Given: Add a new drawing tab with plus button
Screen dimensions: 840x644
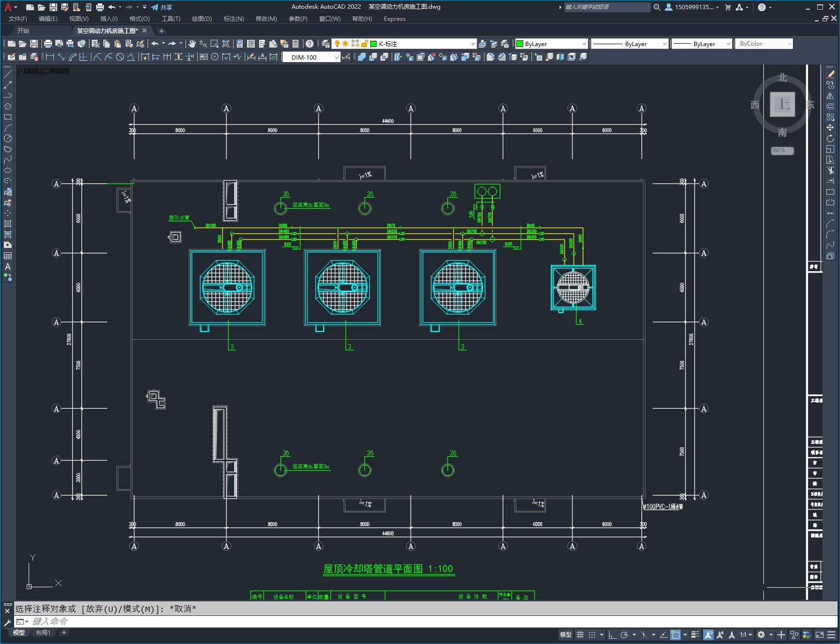Looking at the screenshot, I should pos(162,31).
